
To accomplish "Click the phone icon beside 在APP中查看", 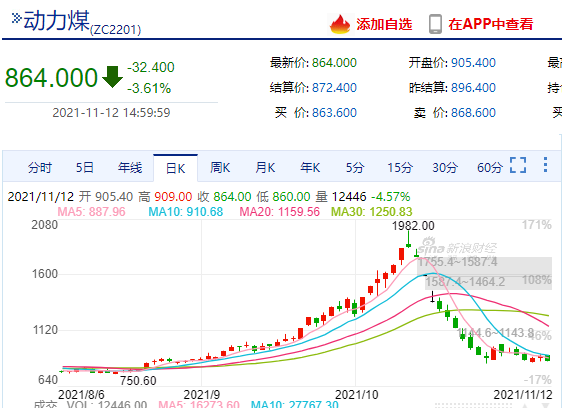I will (435, 24).
